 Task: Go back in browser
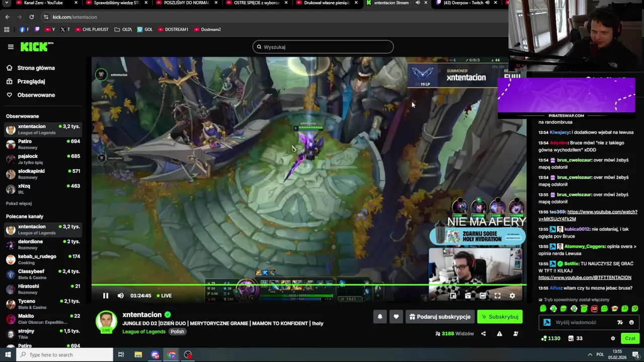pos(8,17)
